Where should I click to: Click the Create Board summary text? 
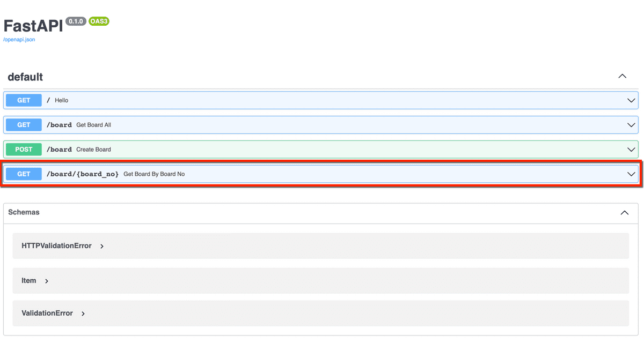click(x=93, y=150)
